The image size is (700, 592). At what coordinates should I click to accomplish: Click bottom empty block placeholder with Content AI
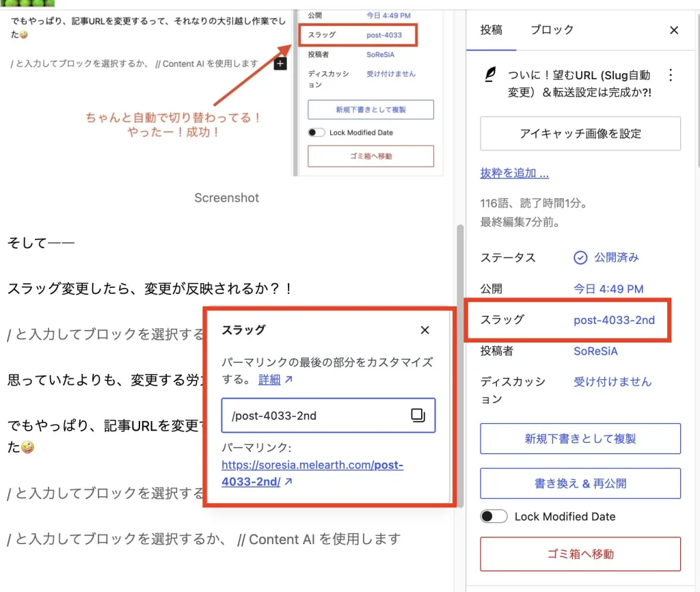[204, 539]
